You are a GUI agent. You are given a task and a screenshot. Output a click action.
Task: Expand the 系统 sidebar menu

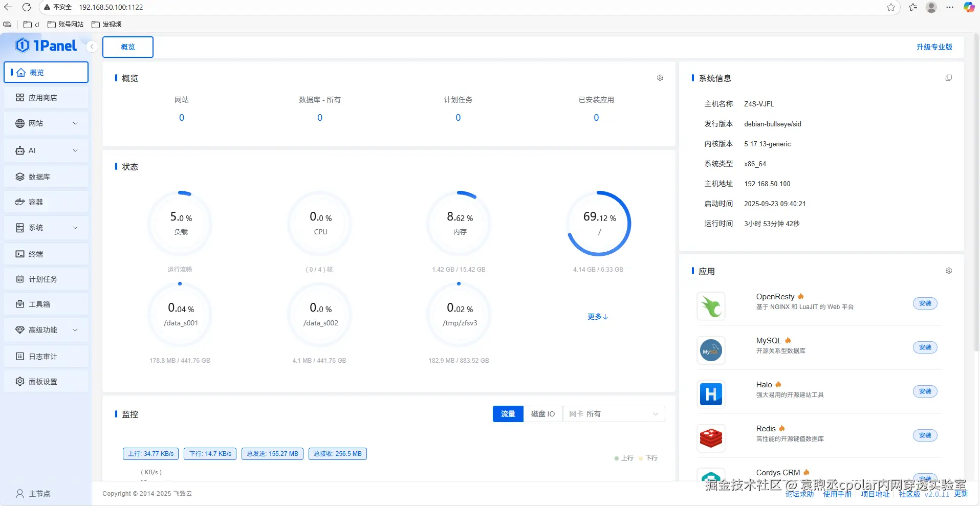[x=46, y=228]
